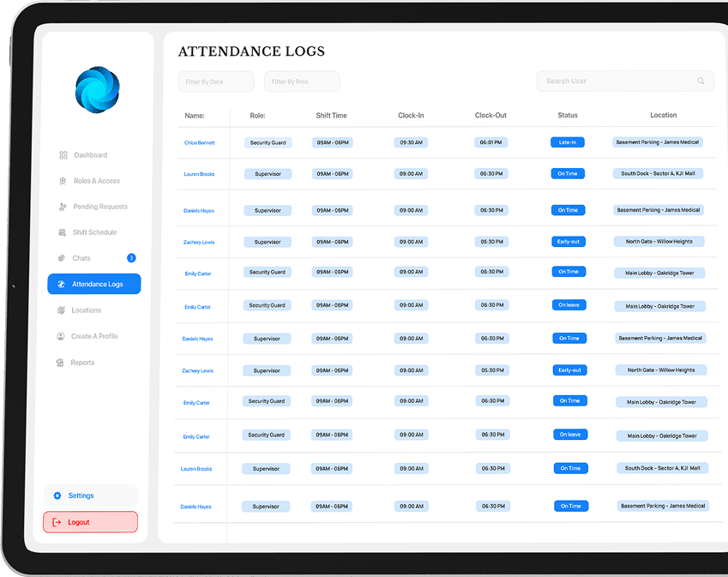Click the Create A Profile person icon
This screenshot has width=728, height=577.
[x=60, y=336]
